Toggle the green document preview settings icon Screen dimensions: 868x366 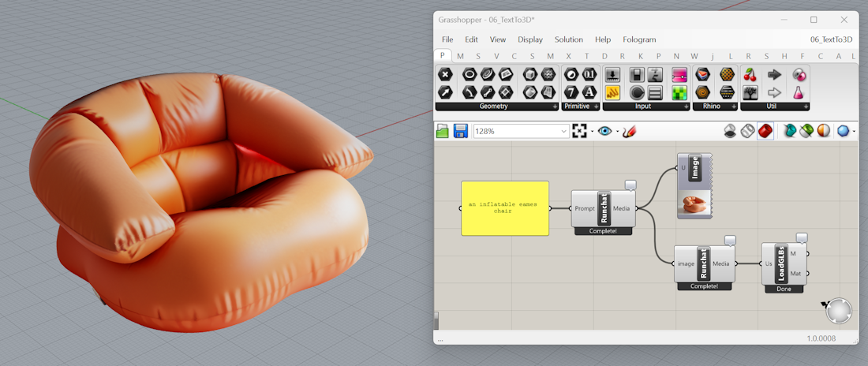pos(806,131)
